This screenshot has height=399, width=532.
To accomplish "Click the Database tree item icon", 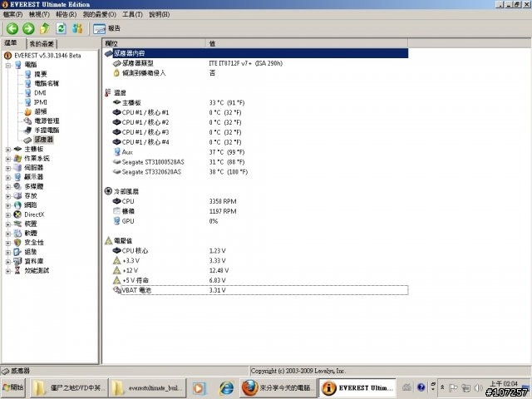I will tap(17, 261).
